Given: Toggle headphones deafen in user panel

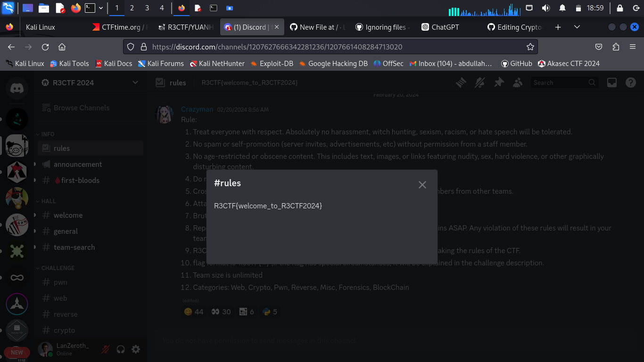Looking at the screenshot, I should [121, 349].
